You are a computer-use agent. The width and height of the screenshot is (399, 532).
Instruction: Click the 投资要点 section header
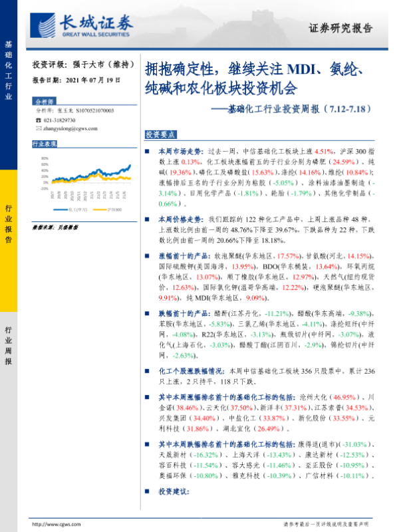pos(160,134)
